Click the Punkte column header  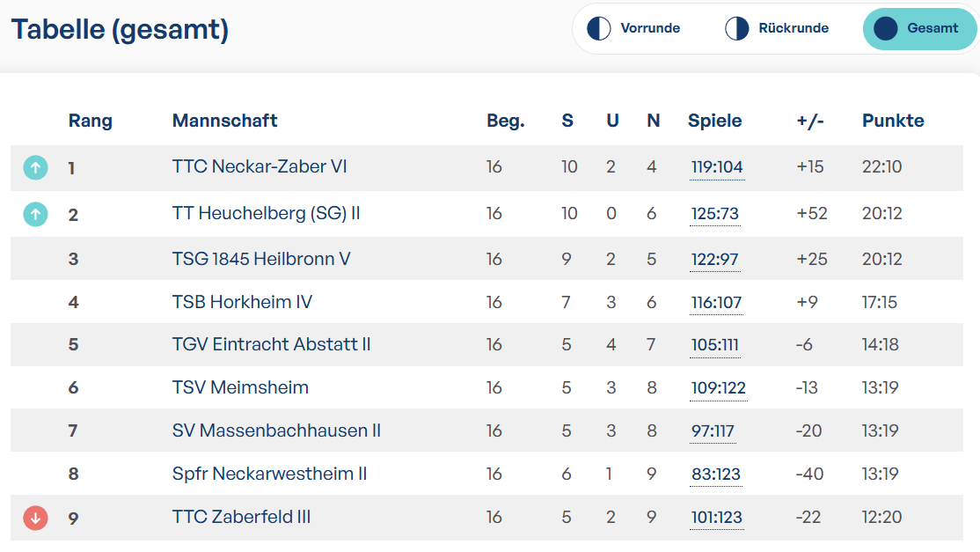[893, 120]
